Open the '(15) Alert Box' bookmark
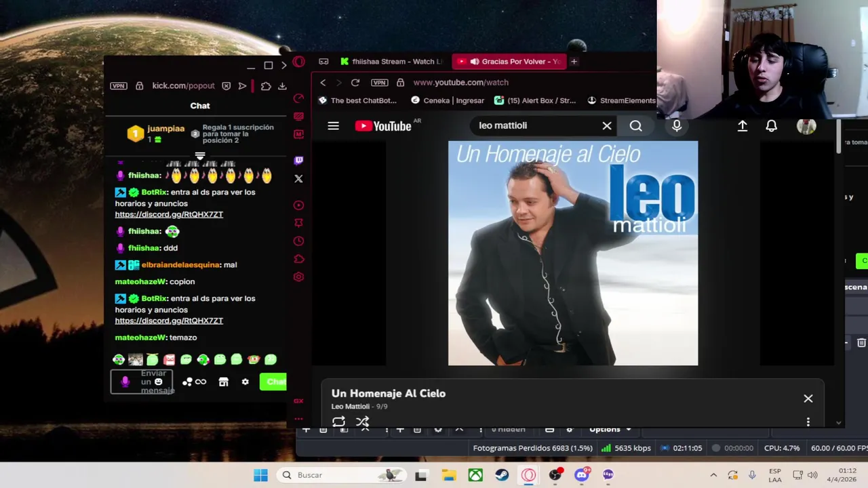 [x=535, y=100]
